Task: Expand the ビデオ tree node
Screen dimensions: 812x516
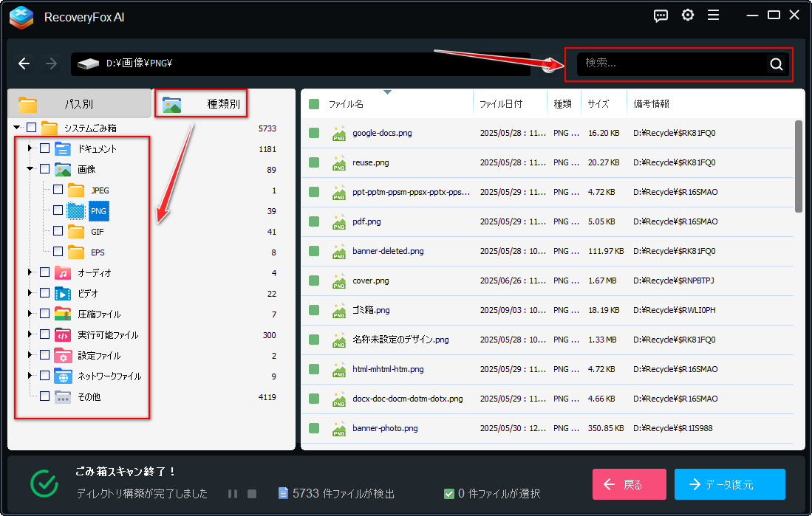Action: pos(30,294)
